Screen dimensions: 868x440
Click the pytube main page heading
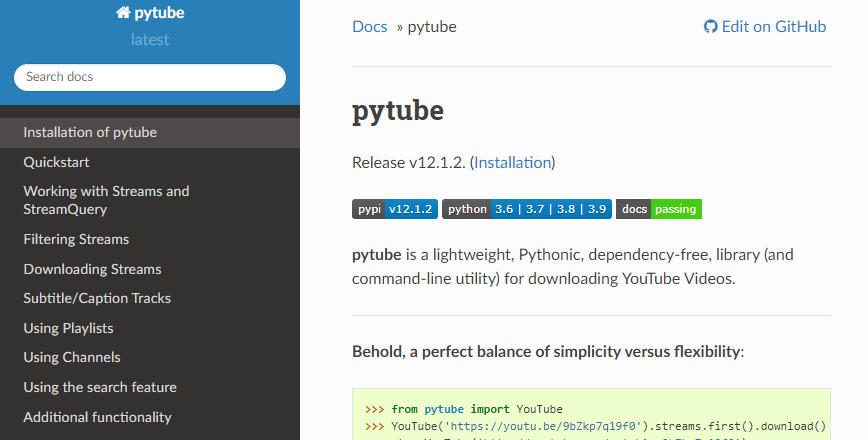coord(398,110)
